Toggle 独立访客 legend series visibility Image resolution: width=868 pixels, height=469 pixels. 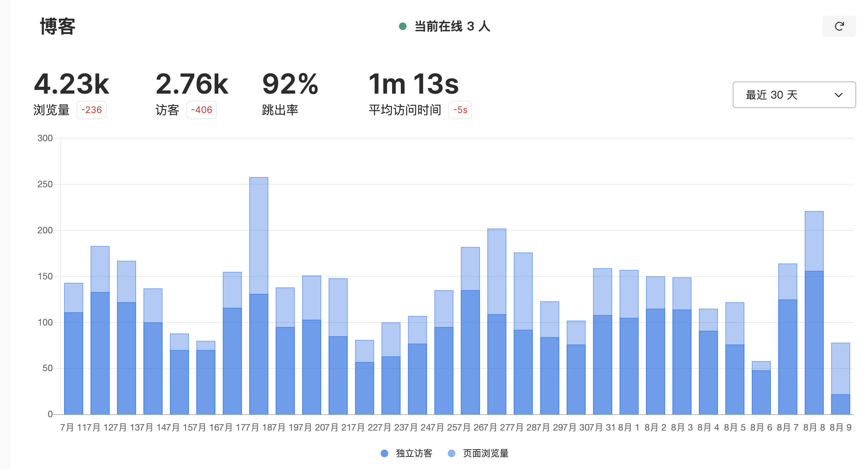pos(414,453)
